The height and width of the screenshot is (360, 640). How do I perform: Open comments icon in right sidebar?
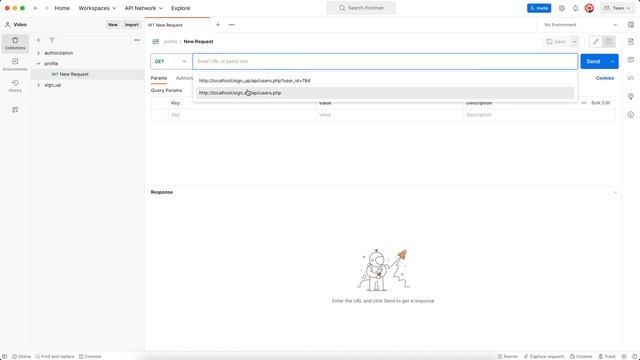click(631, 60)
